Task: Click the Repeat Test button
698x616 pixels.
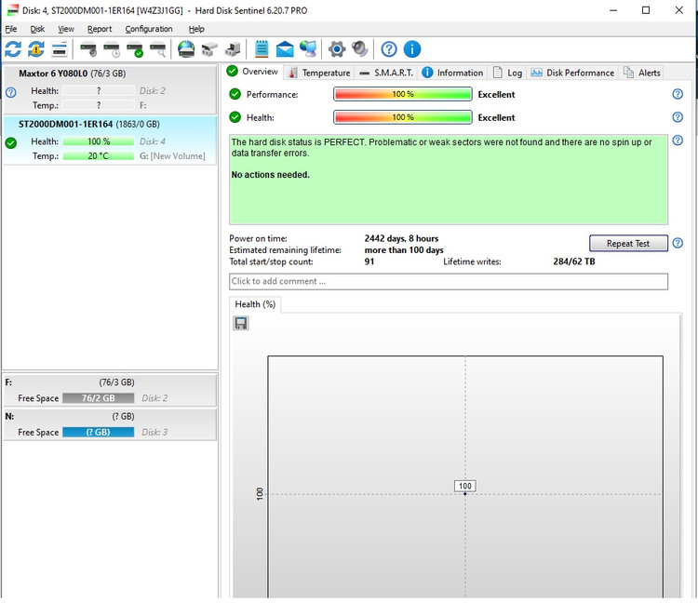Action: coord(628,244)
